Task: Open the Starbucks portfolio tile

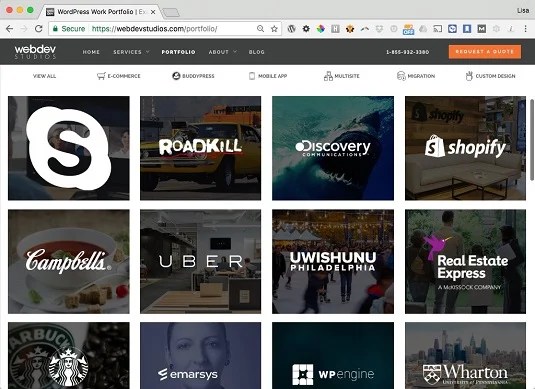Action: tap(69, 356)
